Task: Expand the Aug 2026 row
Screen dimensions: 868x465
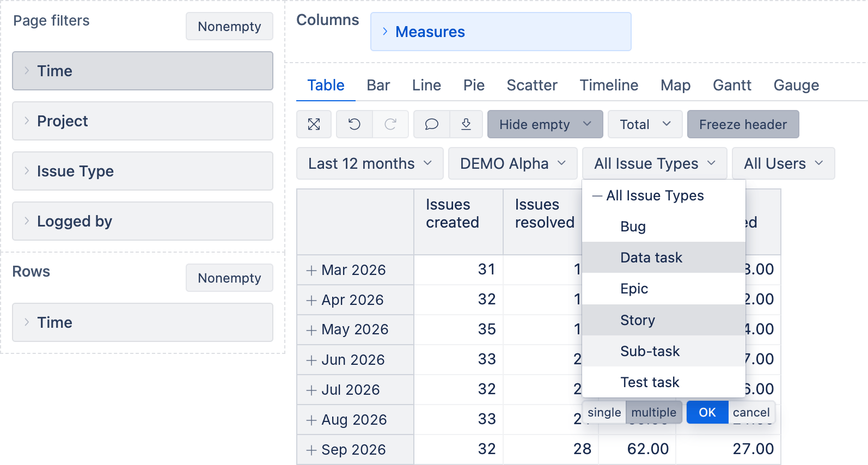Action: (311, 420)
